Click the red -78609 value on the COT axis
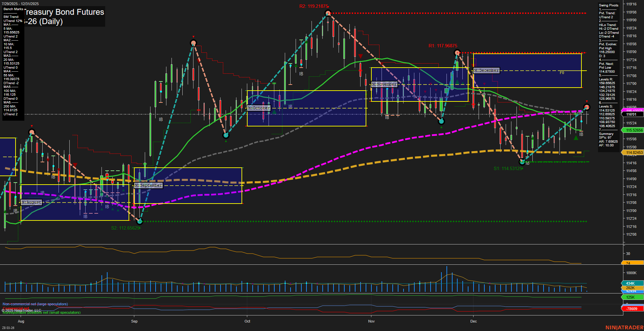The image size is (644, 331). click(x=632, y=308)
